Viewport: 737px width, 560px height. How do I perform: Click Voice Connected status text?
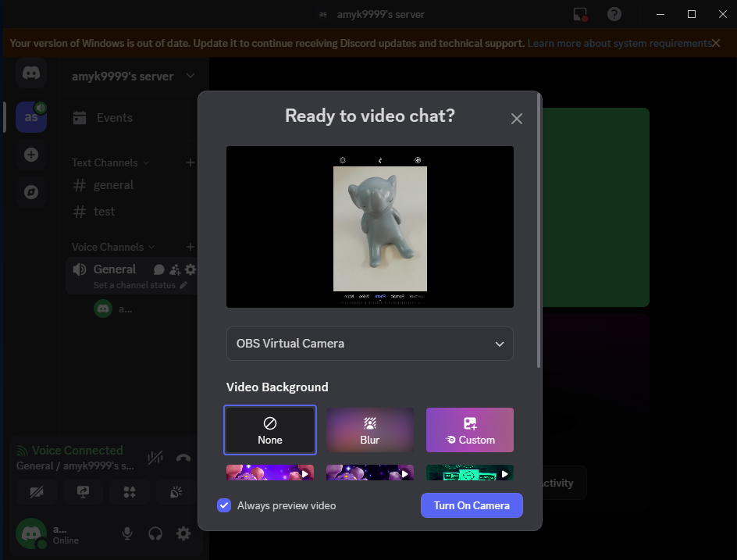click(x=77, y=451)
